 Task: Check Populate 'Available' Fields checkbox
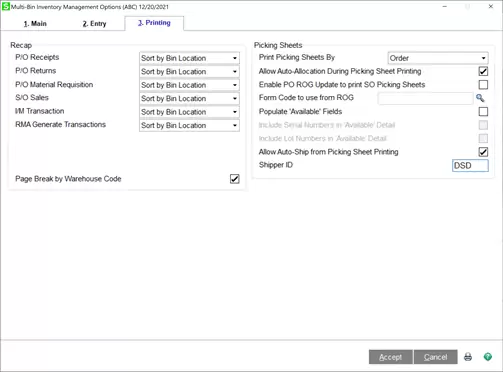pos(483,112)
